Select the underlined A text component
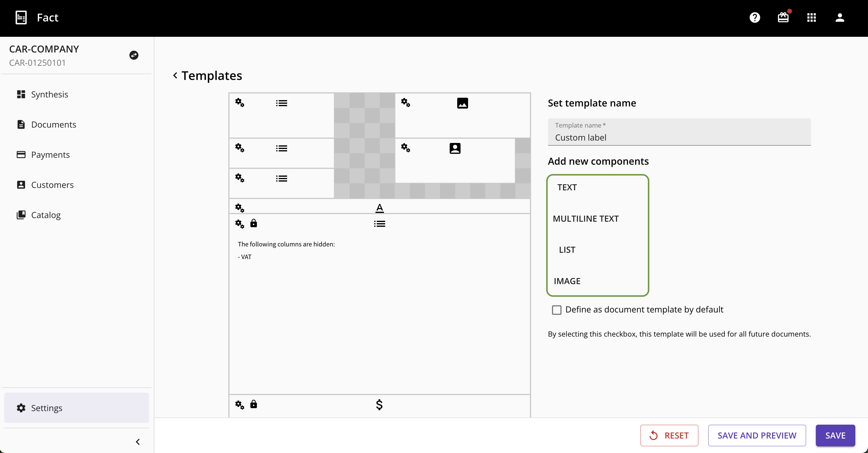 379,208
